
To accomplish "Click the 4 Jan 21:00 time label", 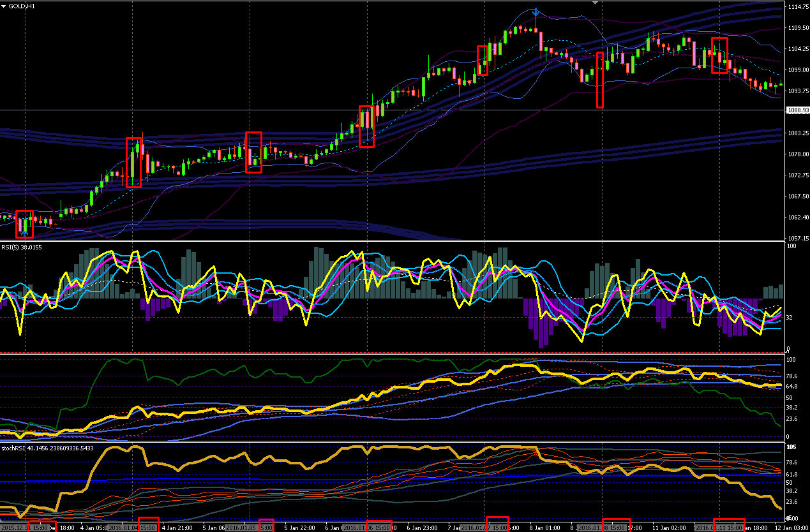I will click(177, 528).
